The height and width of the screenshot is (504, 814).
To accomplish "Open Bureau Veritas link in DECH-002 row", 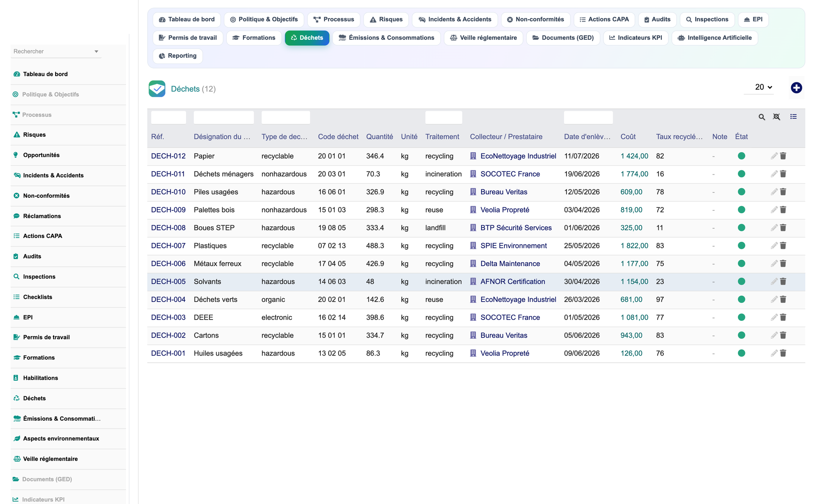I will pyautogui.click(x=504, y=335).
